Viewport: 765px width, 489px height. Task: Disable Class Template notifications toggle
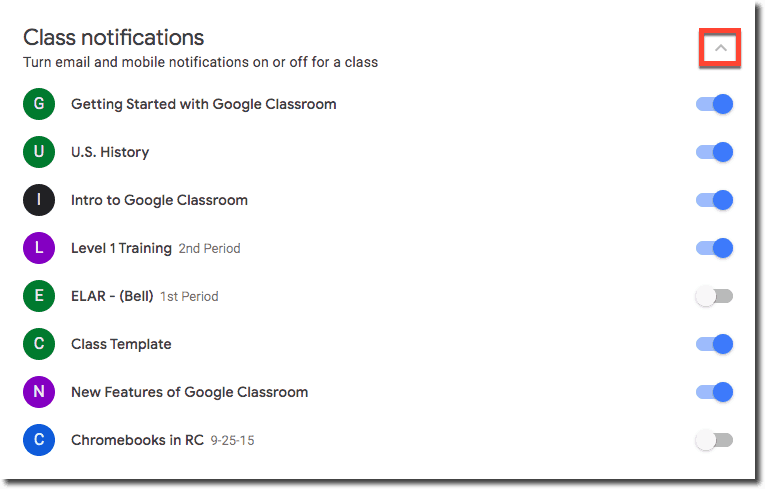[714, 344]
